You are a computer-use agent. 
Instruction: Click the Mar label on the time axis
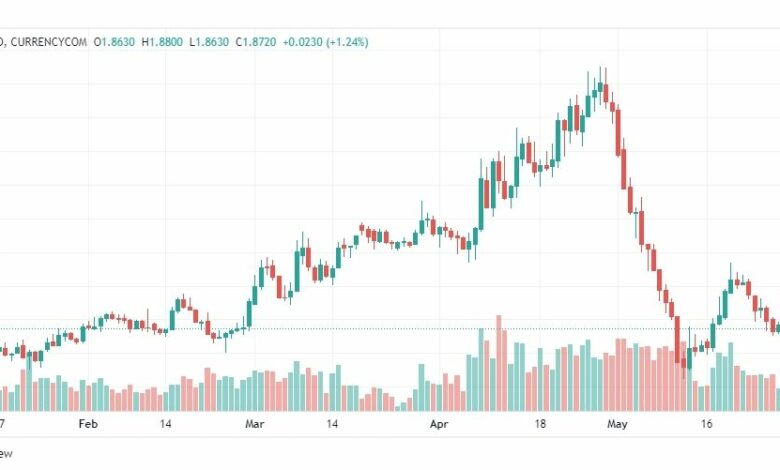[x=255, y=424]
